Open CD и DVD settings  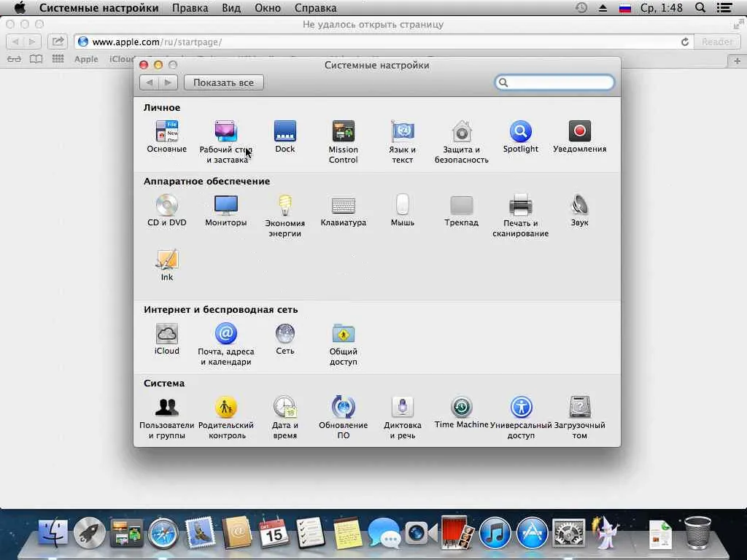(167, 211)
